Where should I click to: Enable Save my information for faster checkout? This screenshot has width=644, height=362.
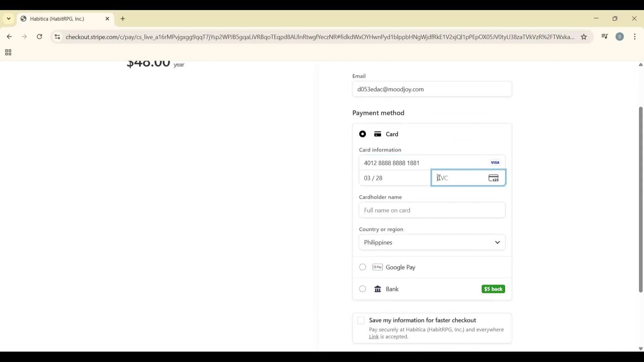[x=361, y=320]
